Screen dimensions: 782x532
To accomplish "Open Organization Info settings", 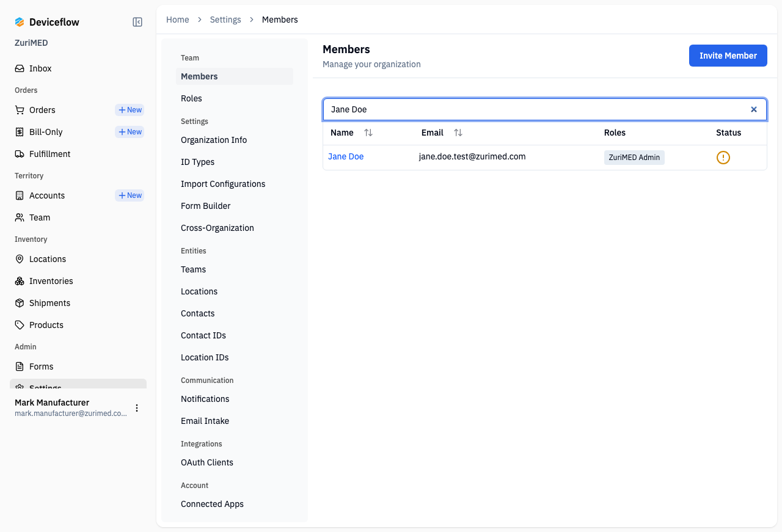I will click(x=235, y=140).
